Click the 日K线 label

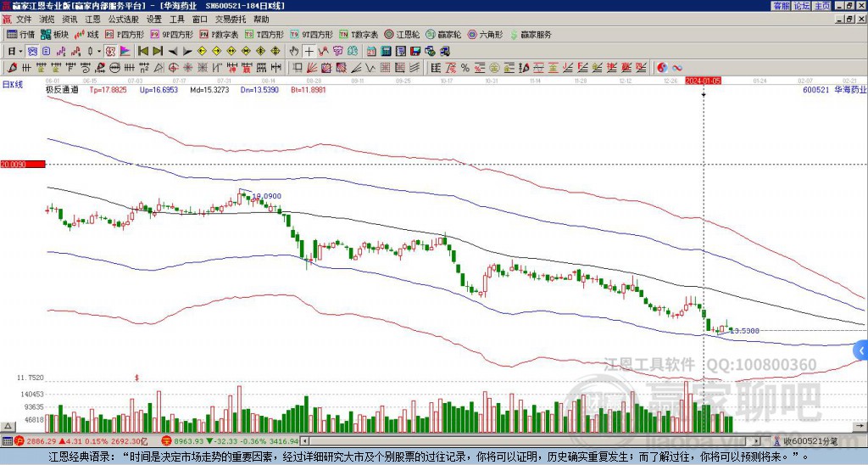(x=13, y=85)
